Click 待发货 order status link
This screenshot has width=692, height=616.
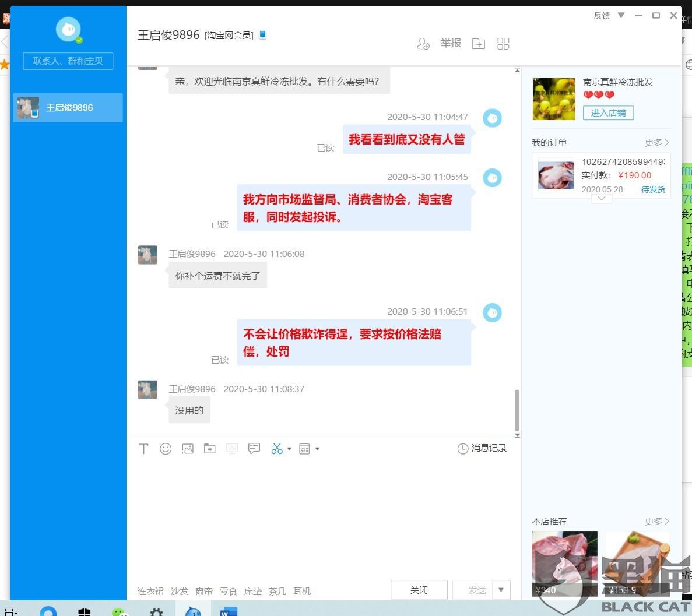[653, 189]
